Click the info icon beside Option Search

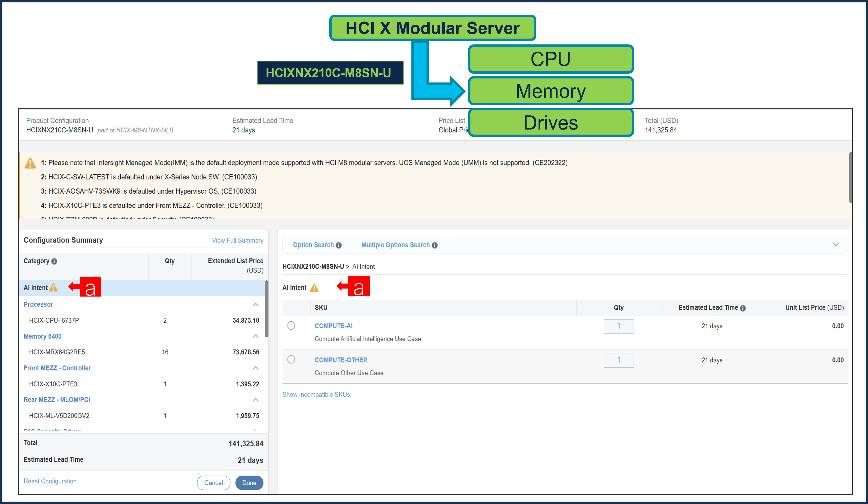pyautogui.click(x=339, y=245)
